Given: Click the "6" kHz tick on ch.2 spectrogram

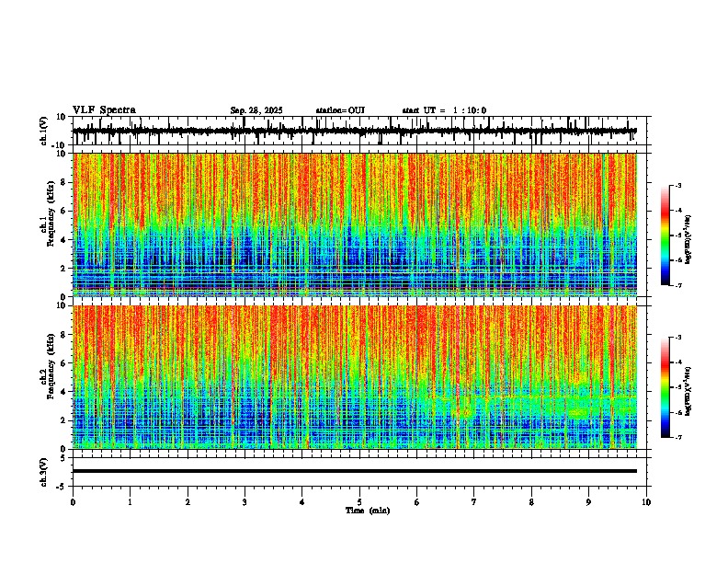Looking at the screenshot, I should [x=64, y=363].
